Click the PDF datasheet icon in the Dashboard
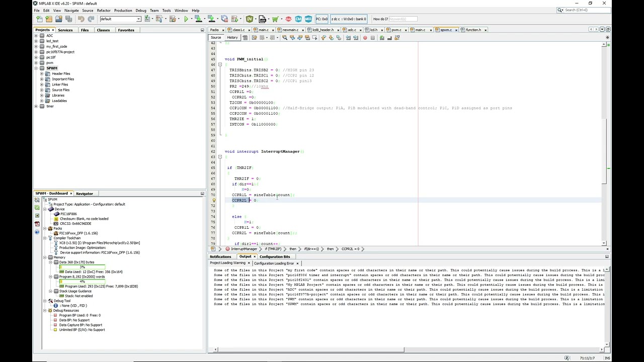 click(37, 224)
